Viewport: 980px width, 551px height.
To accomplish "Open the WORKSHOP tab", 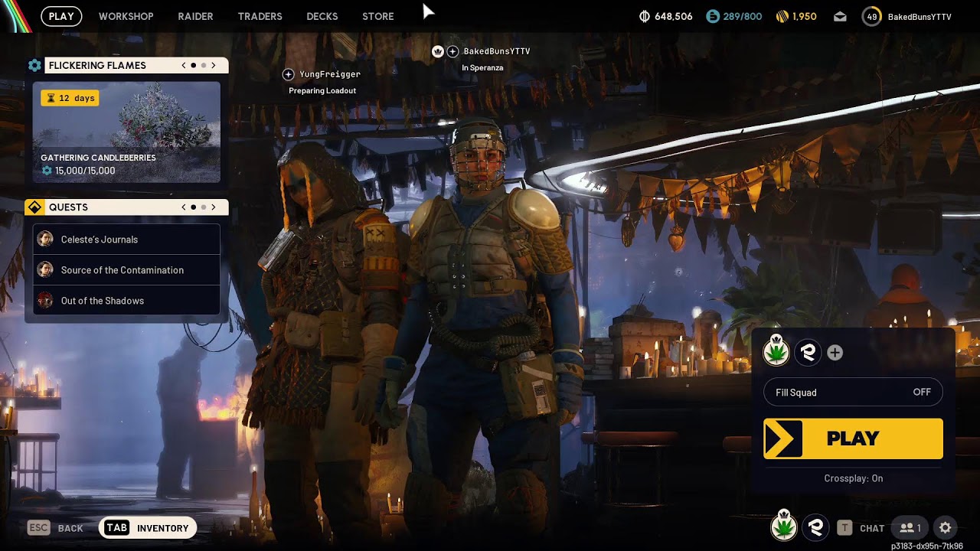I will click(x=126, y=16).
